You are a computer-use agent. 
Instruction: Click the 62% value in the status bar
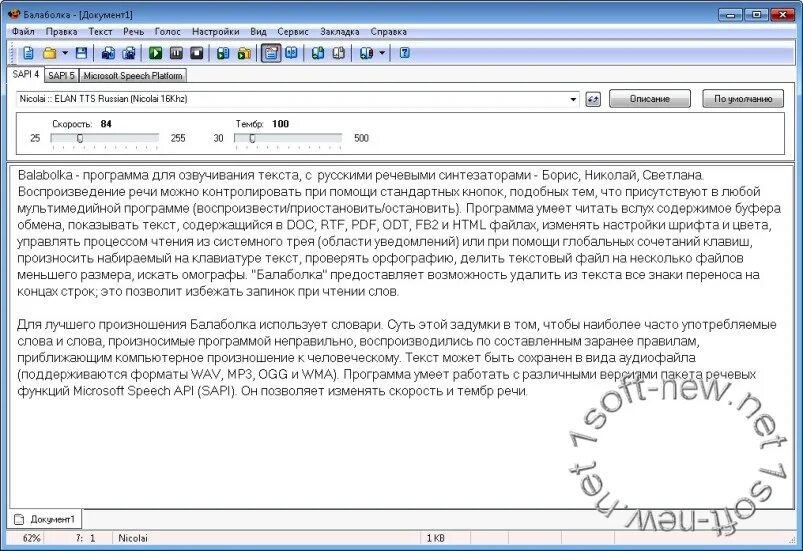click(x=31, y=538)
